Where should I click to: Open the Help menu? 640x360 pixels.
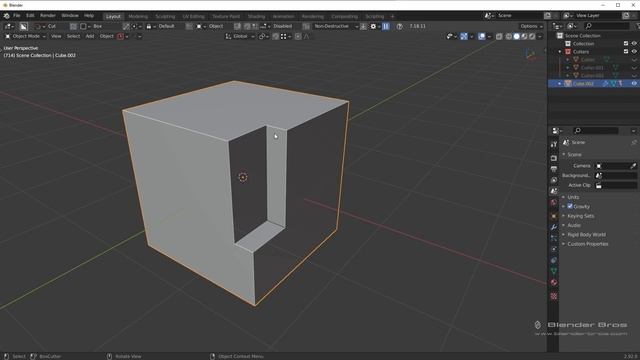click(x=89, y=16)
